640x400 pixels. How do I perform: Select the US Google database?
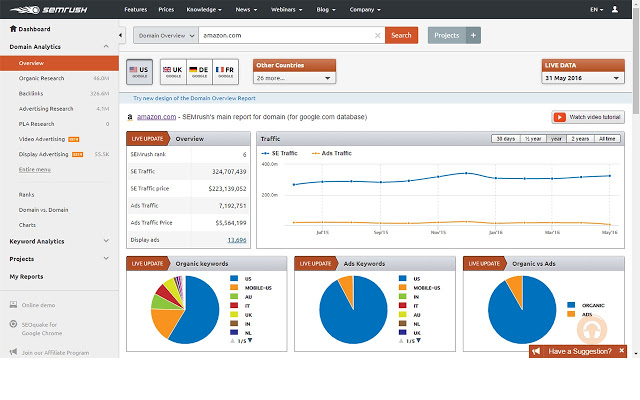coord(139,72)
